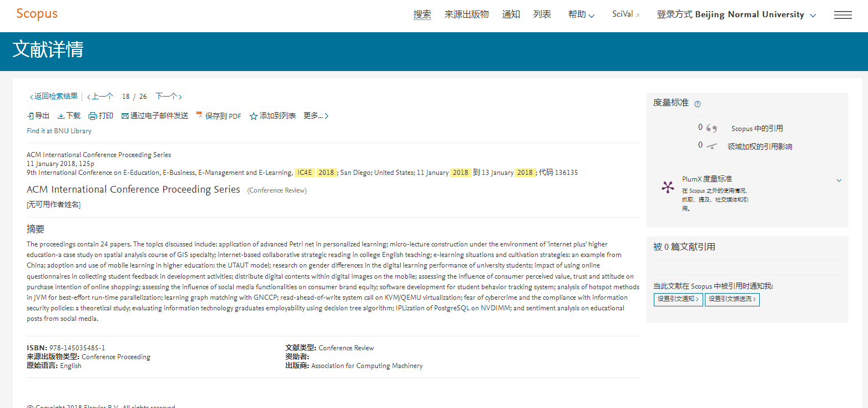This screenshot has width=868, height=408.
Task: Click 被 0 篇文献引用 heading
Action: [x=684, y=247]
